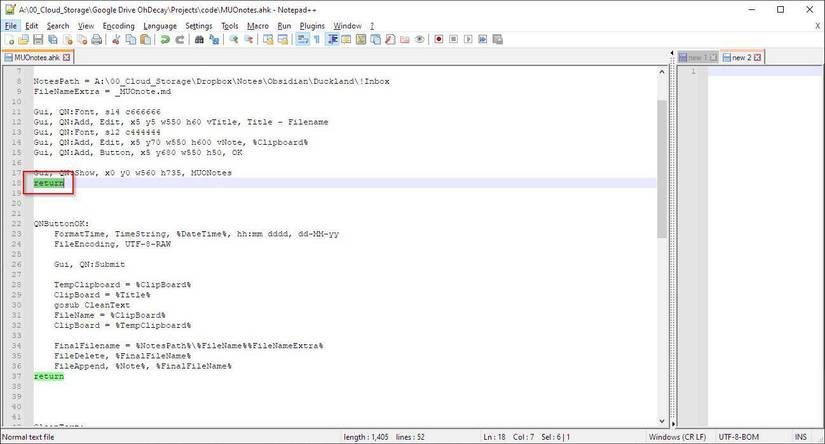This screenshot has width=825, height=444.
Task: Open the File menu
Action: (11, 26)
